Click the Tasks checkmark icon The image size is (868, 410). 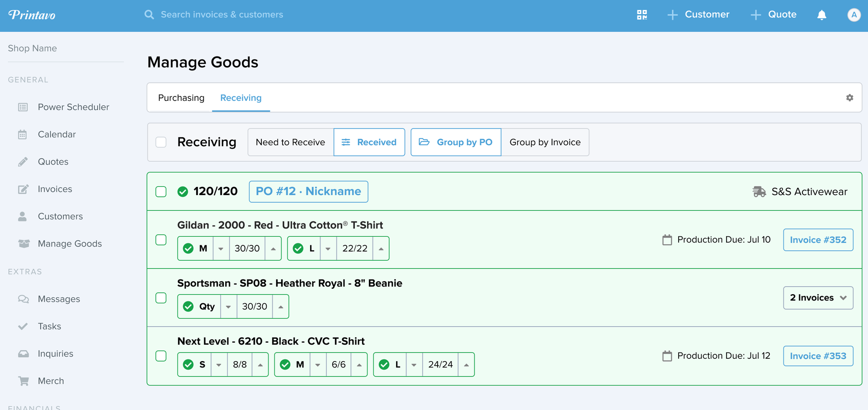click(23, 326)
